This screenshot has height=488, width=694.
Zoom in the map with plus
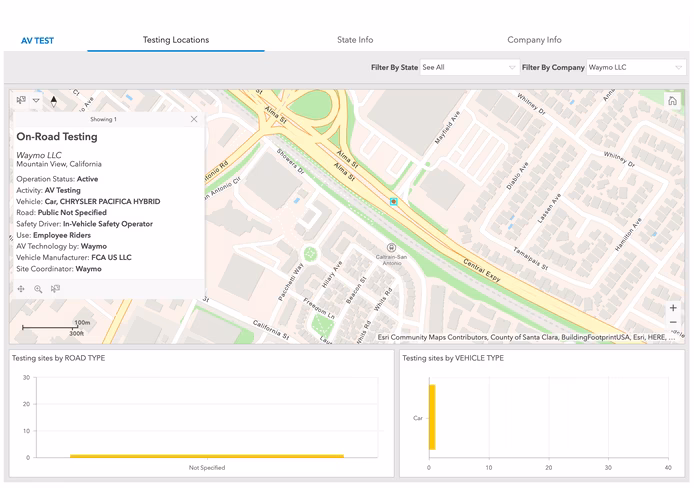point(673,307)
